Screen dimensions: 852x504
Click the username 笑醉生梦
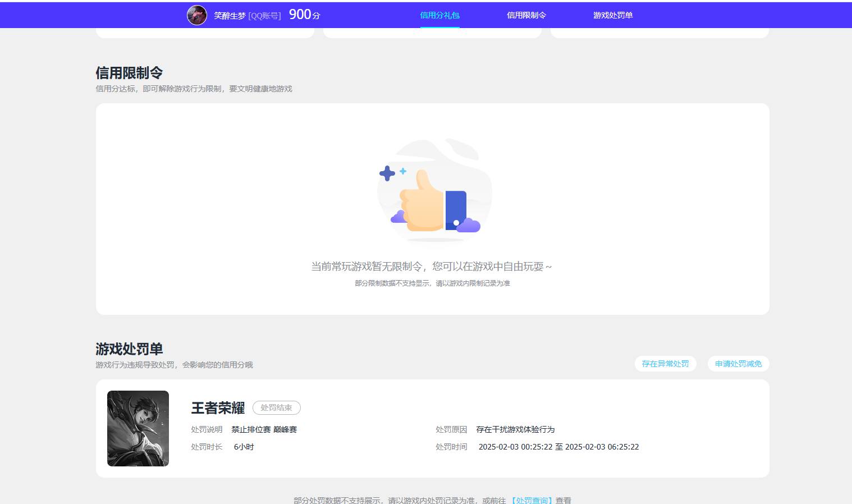pos(230,16)
